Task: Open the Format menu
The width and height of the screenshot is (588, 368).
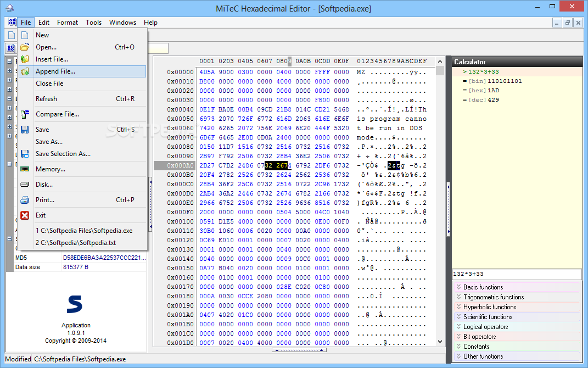Action: [68, 23]
